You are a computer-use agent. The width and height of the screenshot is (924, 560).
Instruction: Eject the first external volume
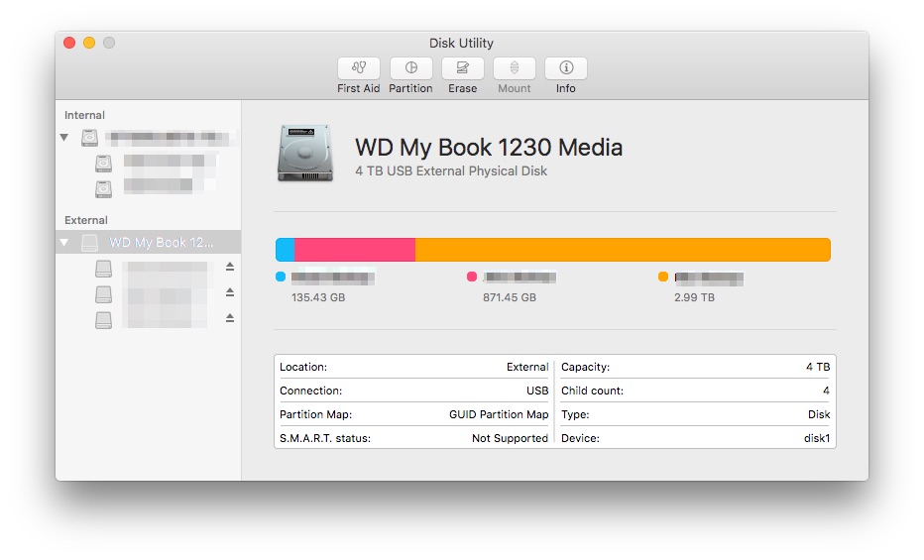tap(230, 267)
